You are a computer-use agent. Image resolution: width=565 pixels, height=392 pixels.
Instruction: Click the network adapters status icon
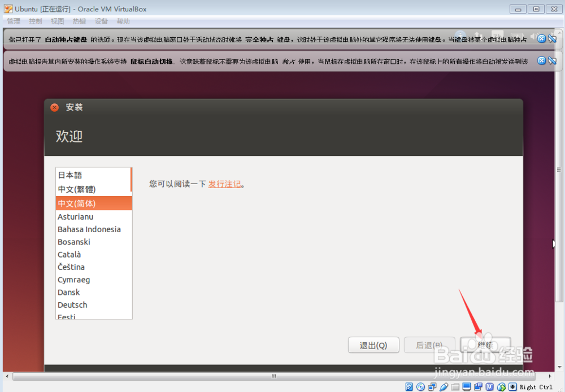(432, 386)
